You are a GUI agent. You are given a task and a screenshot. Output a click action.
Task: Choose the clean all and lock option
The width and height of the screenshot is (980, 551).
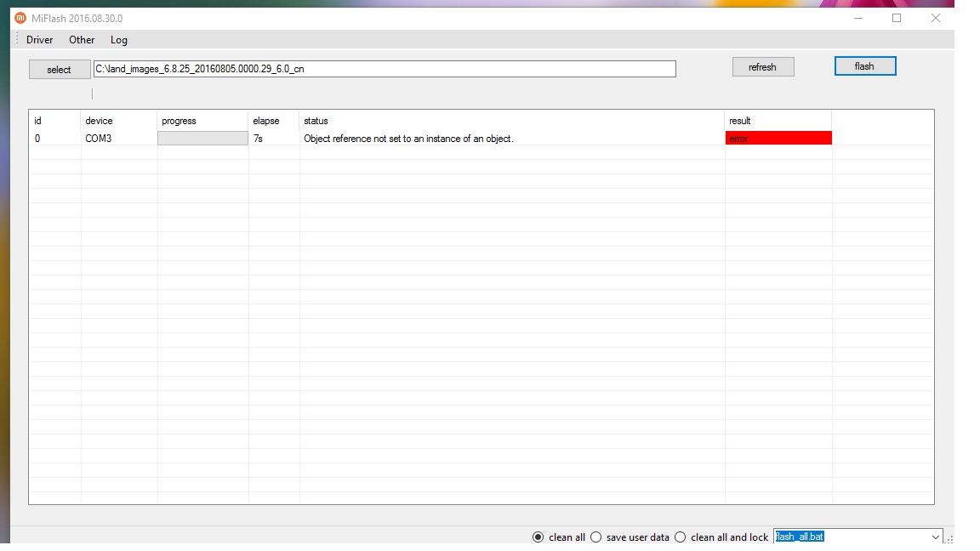[680, 537]
